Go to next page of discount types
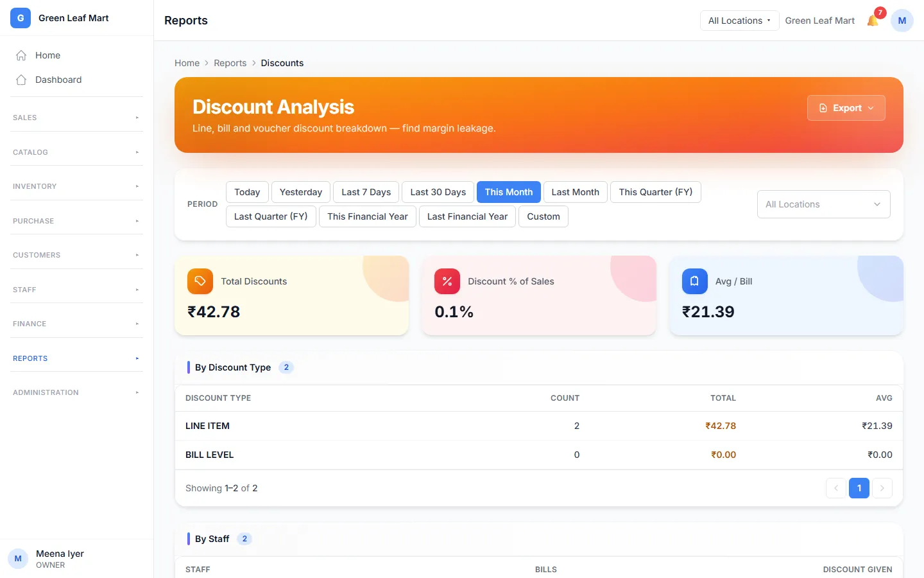The image size is (924, 578). pyautogui.click(x=882, y=488)
